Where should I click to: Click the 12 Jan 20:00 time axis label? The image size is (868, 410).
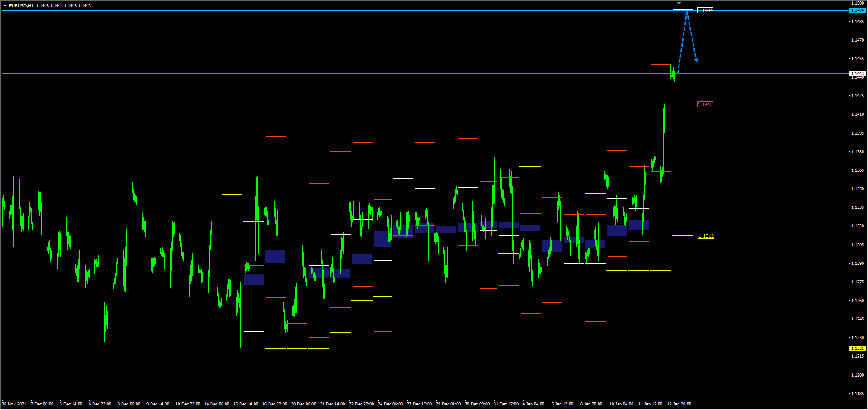679,404
